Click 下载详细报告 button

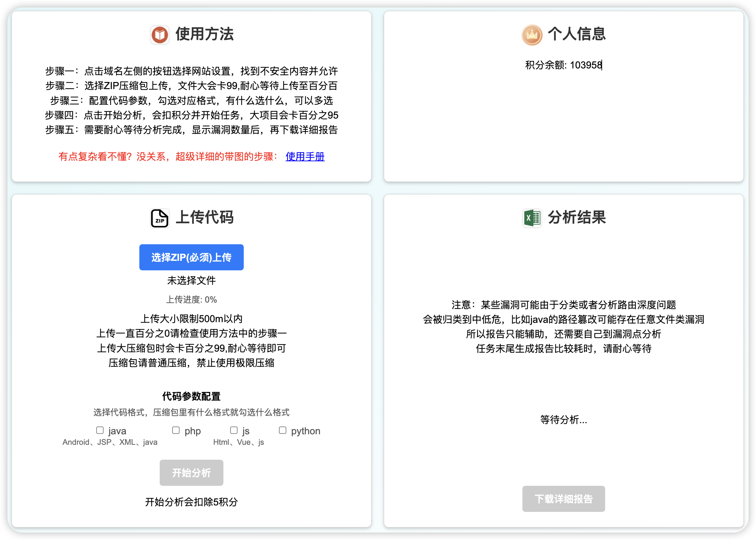[x=563, y=499]
